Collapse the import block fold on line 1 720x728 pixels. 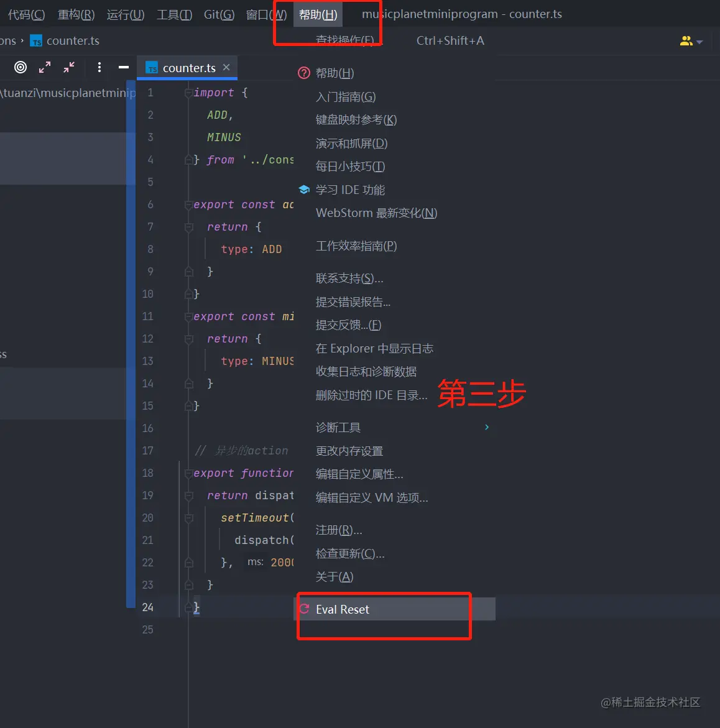point(188,93)
